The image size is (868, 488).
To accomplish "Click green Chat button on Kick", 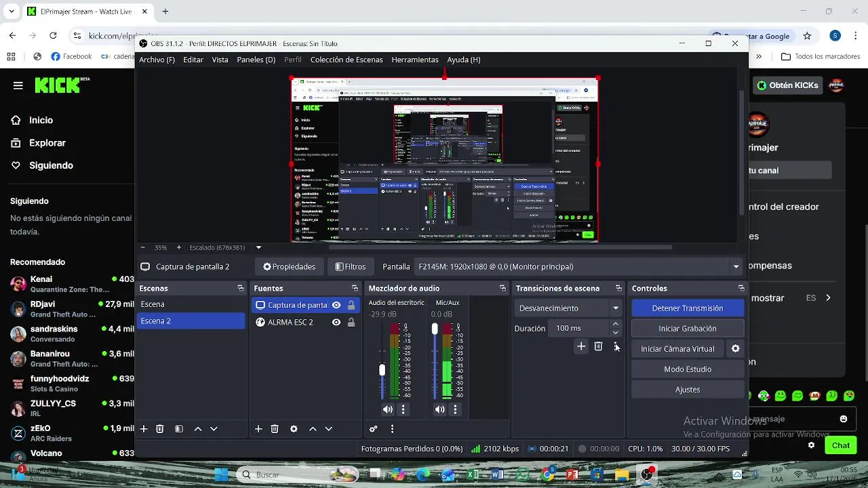I will (841, 445).
